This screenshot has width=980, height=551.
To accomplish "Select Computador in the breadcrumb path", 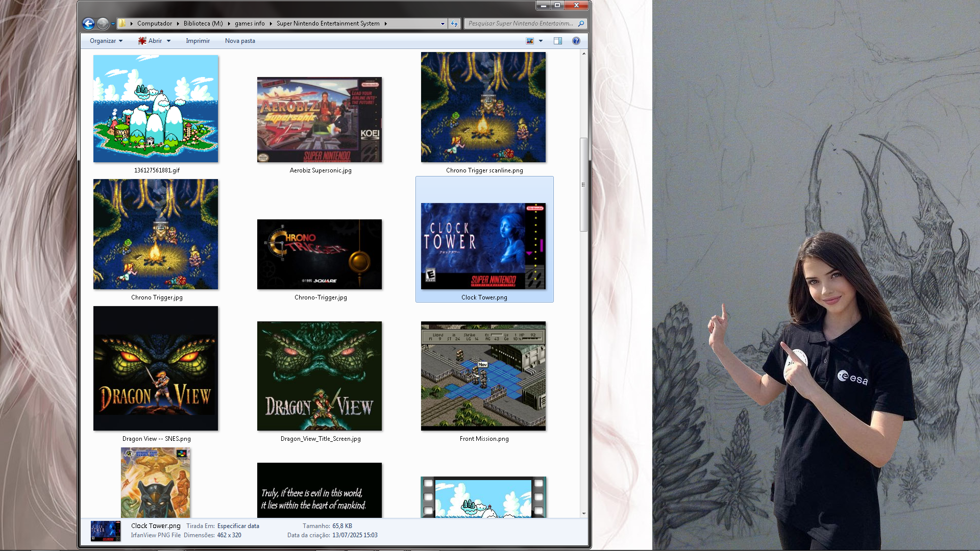I will [x=155, y=23].
